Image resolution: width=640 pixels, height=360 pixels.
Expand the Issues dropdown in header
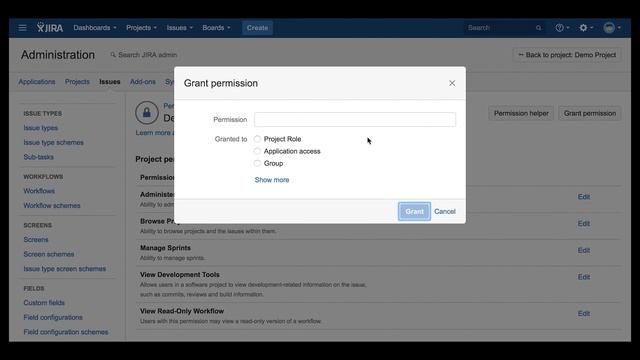[x=179, y=28]
